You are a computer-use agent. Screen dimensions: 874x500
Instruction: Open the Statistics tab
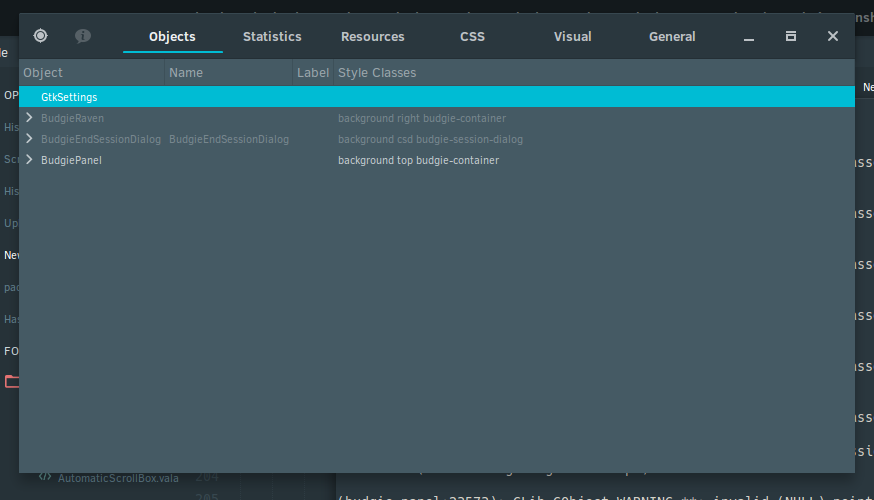[x=272, y=37]
